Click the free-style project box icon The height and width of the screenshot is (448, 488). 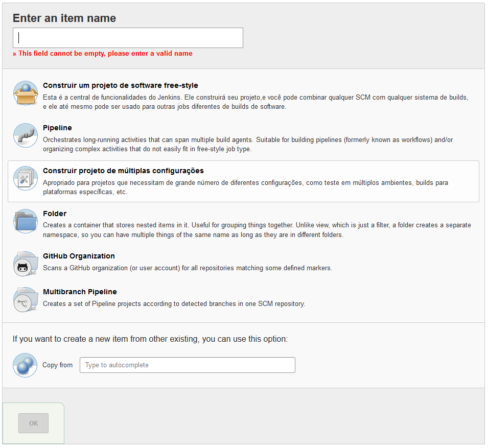[25, 93]
